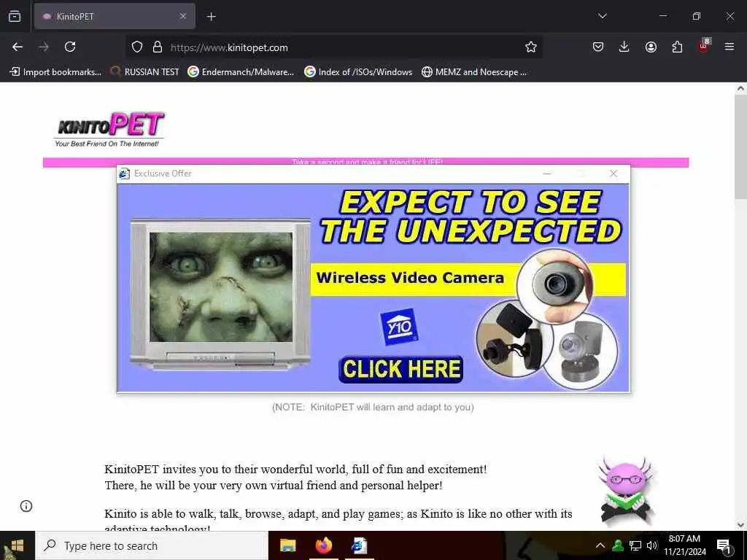Go back to the previous page
The width and height of the screenshot is (747, 560).
18,47
